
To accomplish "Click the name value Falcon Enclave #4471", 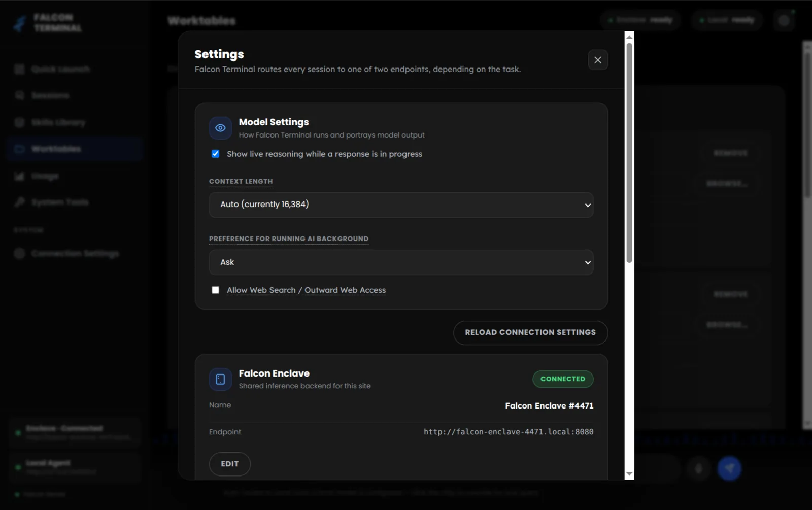I will 549,405.
